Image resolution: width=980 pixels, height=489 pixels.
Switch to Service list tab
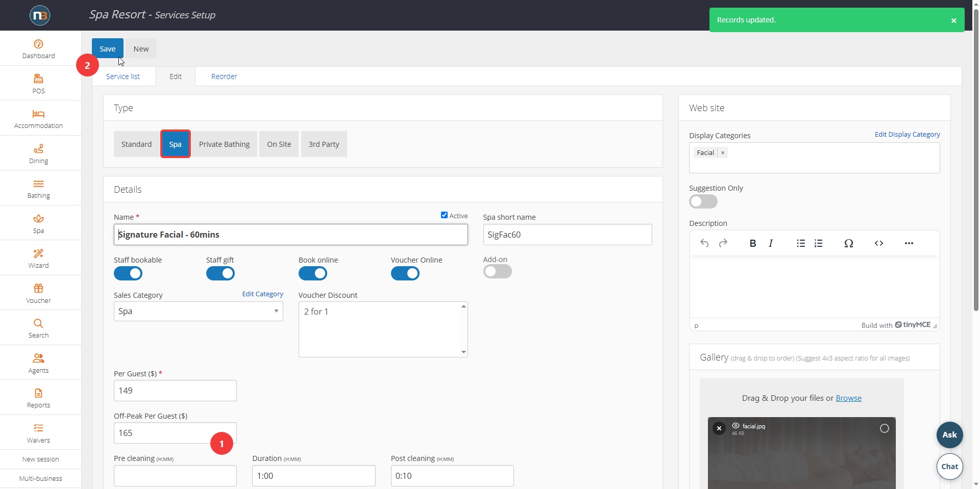(123, 76)
